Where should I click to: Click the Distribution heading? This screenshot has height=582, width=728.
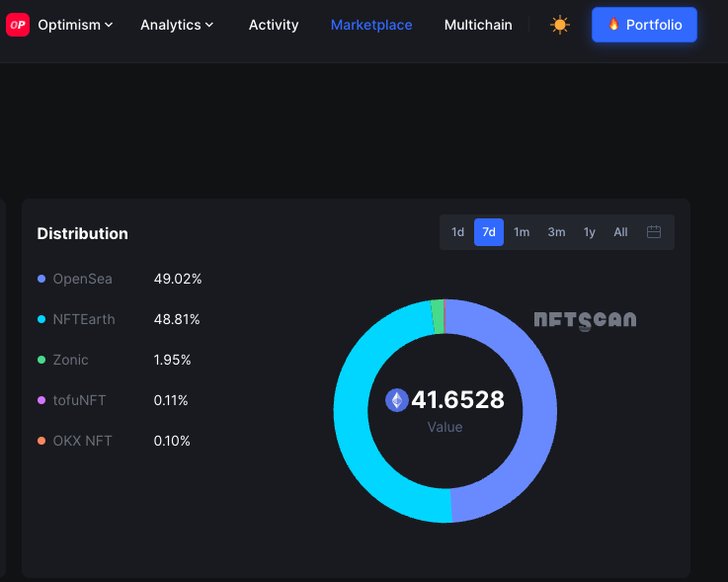(83, 233)
